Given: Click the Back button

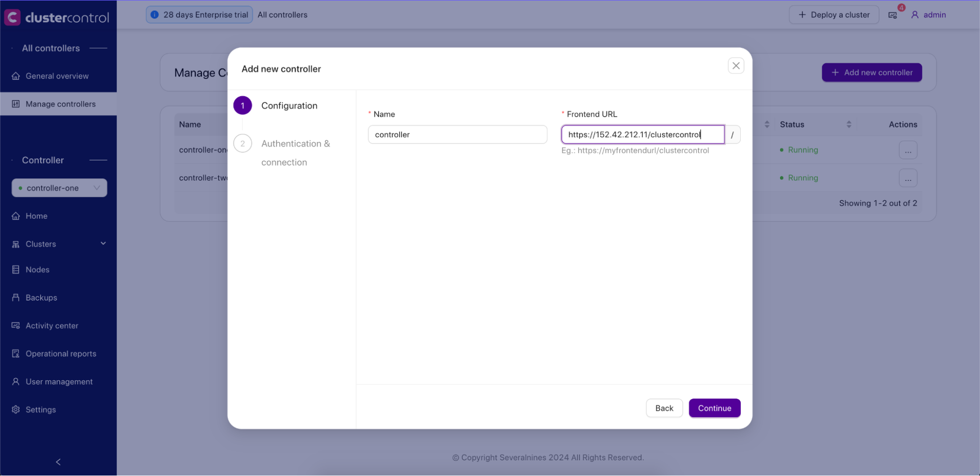Looking at the screenshot, I should coord(664,408).
